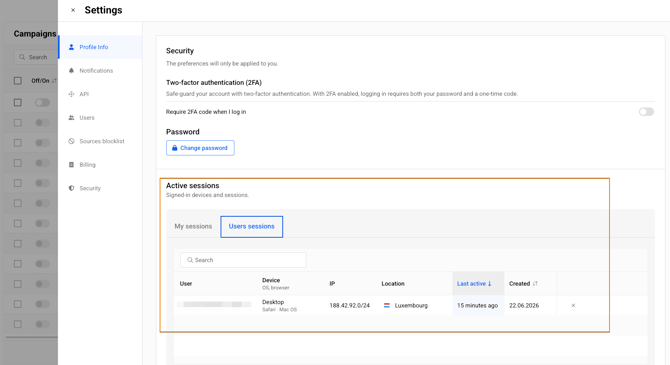Switch to Users sessions tab
The height and width of the screenshot is (365, 670).
click(252, 227)
